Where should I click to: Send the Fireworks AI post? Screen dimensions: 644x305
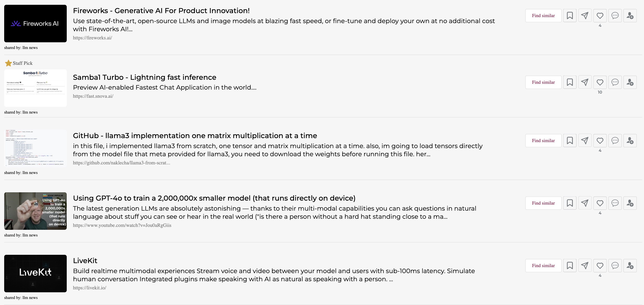[585, 15]
